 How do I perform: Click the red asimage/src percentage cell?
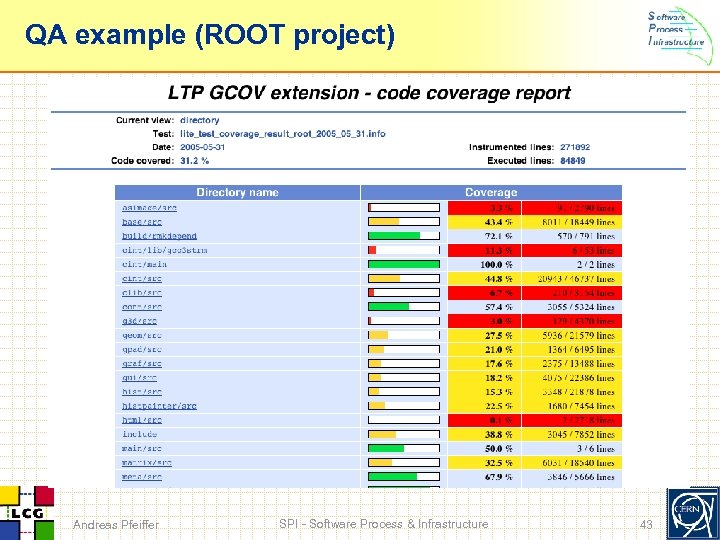484,208
